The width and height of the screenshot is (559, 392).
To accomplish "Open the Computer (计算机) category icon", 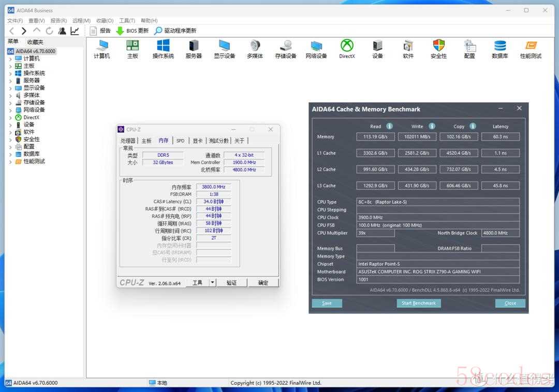I will [x=102, y=49].
